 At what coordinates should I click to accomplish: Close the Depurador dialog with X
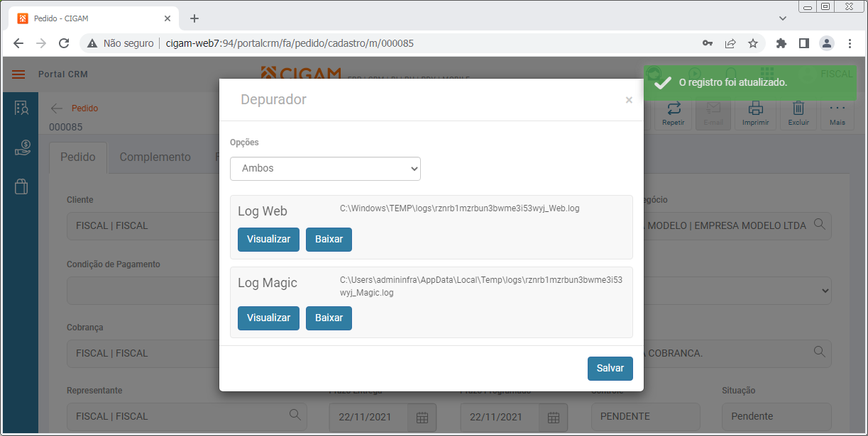pos(629,101)
